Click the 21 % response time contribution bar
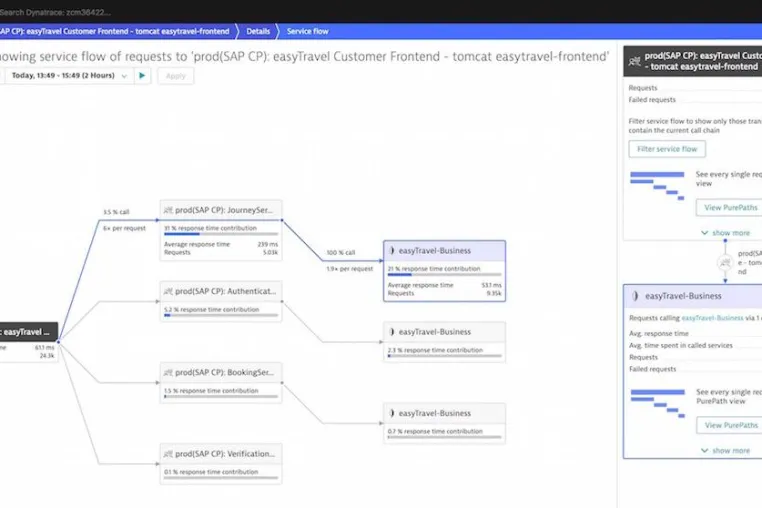Image resolution: width=762 pixels, height=508 pixels. [x=444, y=275]
